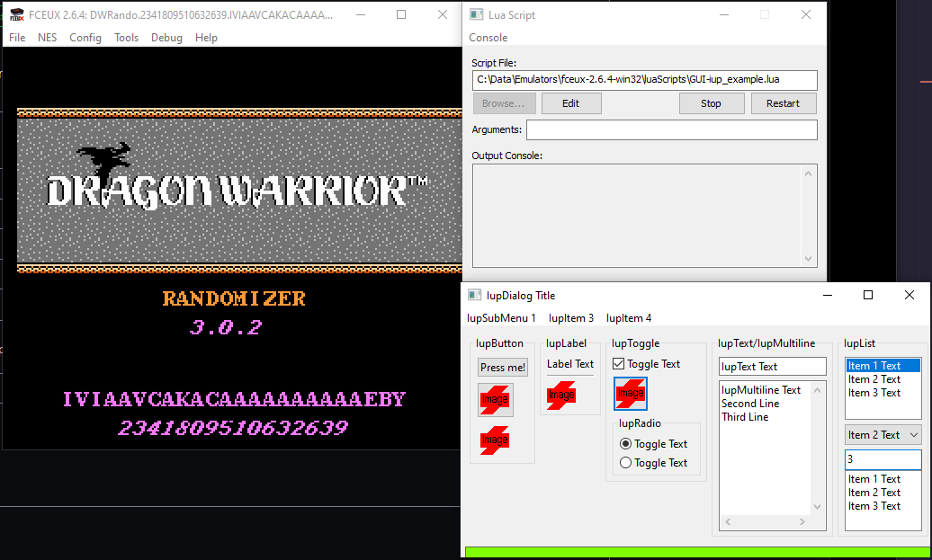Select Item 3 Text in bottom list
This screenshot has width=932, height=560.
(883, 506)
